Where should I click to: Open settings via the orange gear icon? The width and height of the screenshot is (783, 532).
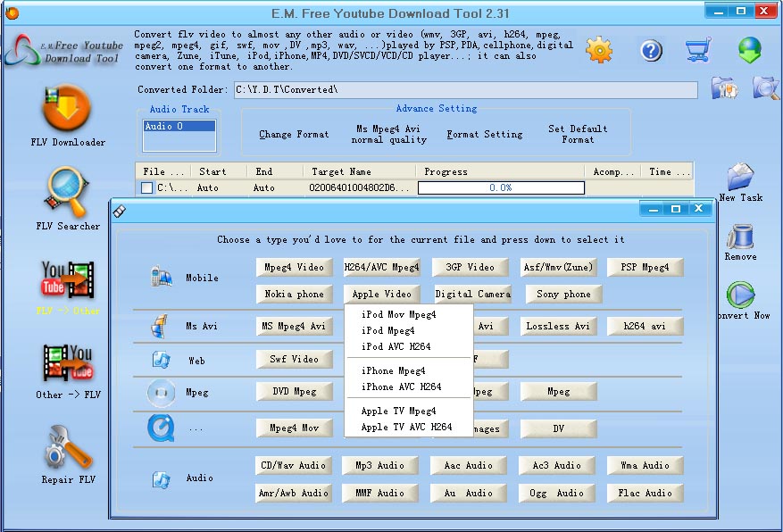[599, 50]
